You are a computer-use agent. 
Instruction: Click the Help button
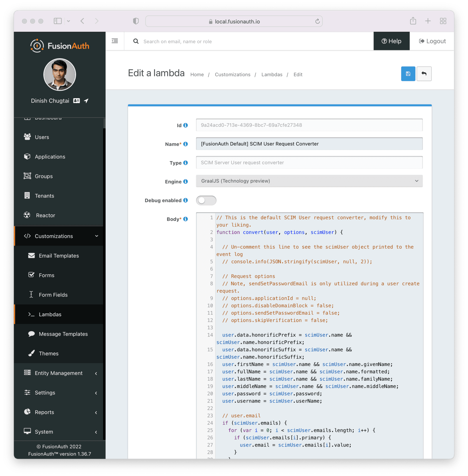[x=391, y=41]
